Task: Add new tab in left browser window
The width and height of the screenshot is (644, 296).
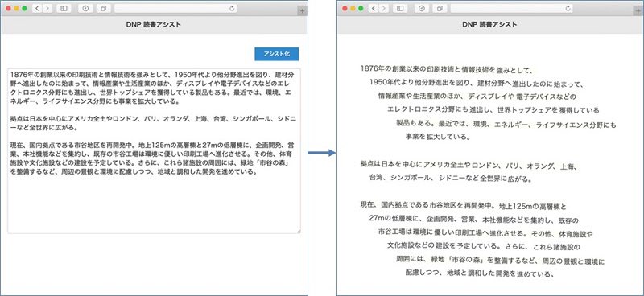Action: (x=303, y=11)
